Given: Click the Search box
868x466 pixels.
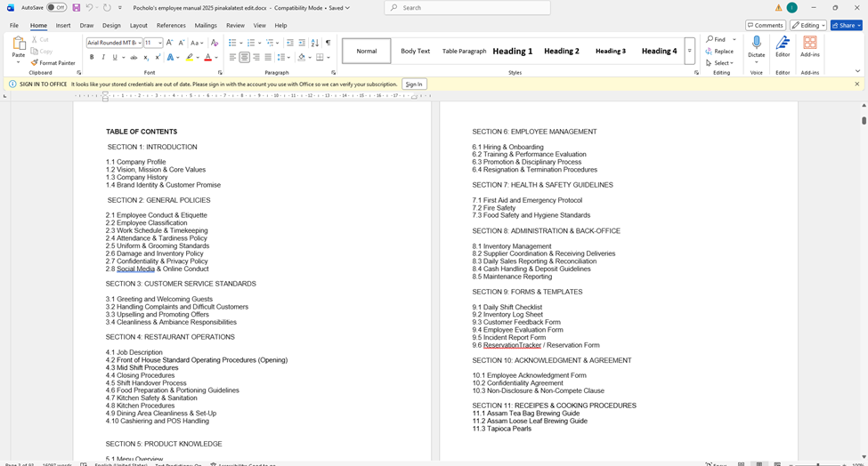Looking at the screenshot, I should click(x=467, y=8).
